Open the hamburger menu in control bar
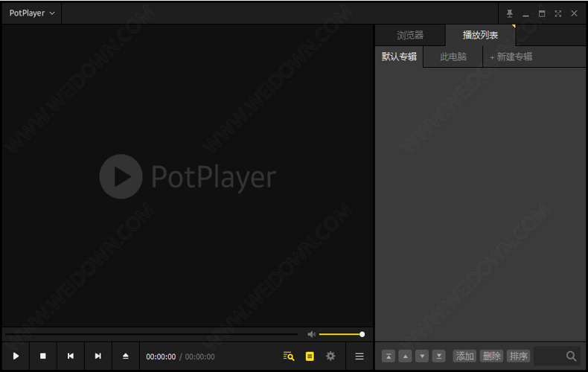Viewport: 588px width, 372px height. tap(359, 356)
